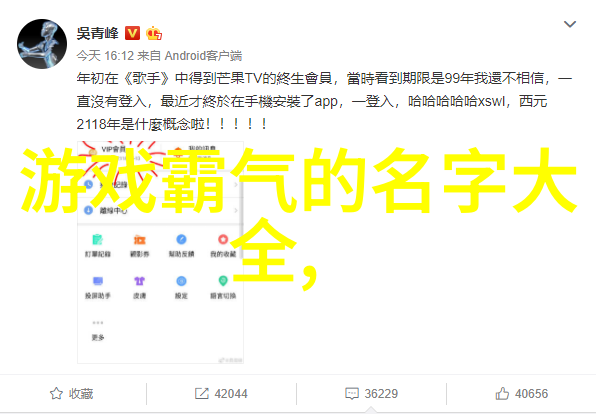Click the 打單紀錄 clipboard icon

click(x=98, y=240)
